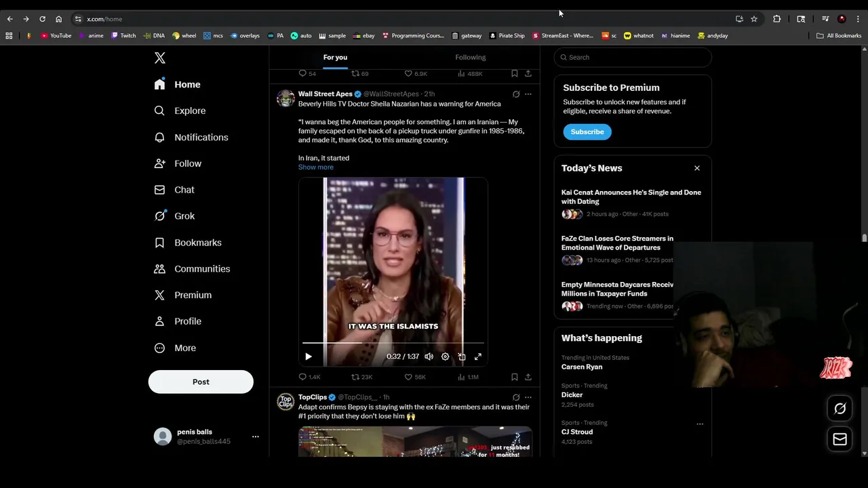Click Grok icon on Wall Street Apes post

click(x=516, y=94)
